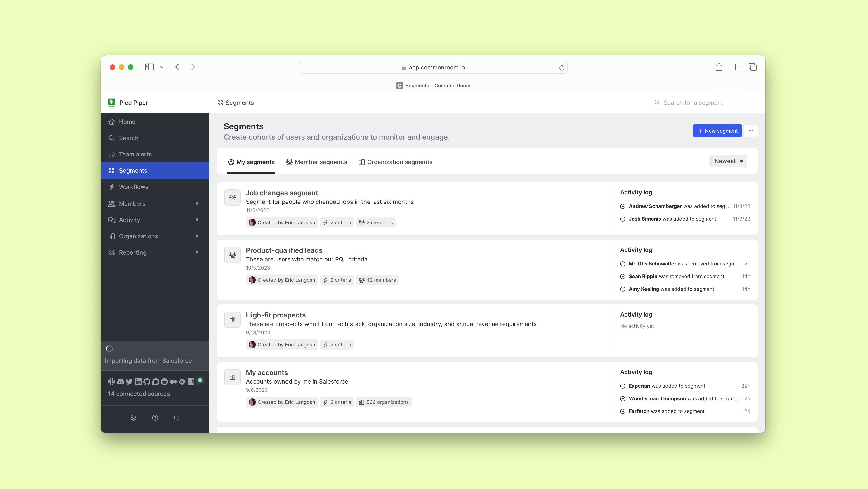The height and width of the screenshot is (489, 868).
Task: Open Workflows in the sidebar
Action: pos(133,187)
